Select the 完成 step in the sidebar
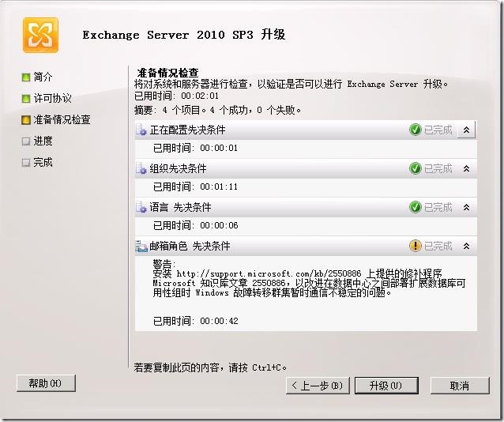The height and width of the screenshot is (422, 504). click(x=43, y=163)
